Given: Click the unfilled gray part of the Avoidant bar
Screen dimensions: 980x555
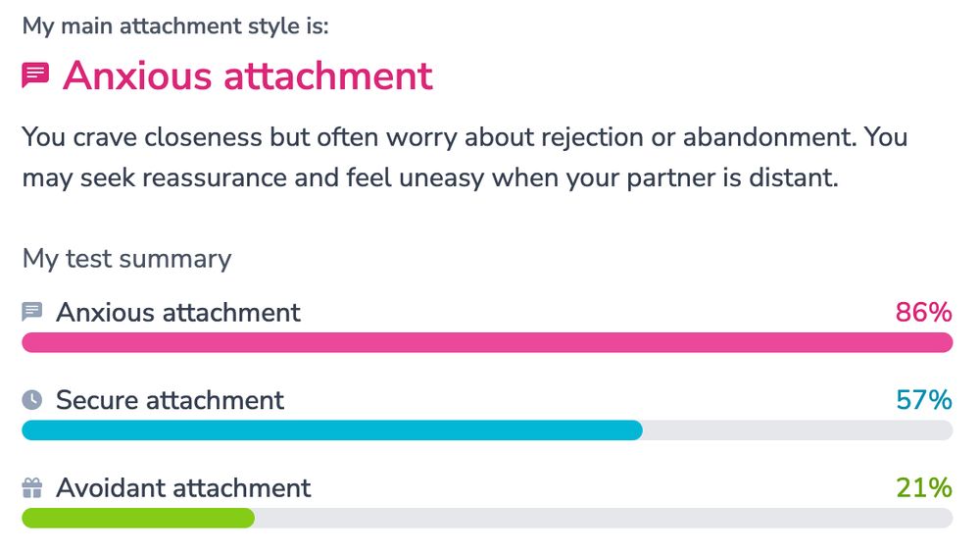Looking at the screenshot, I should [x=604, y=518].
